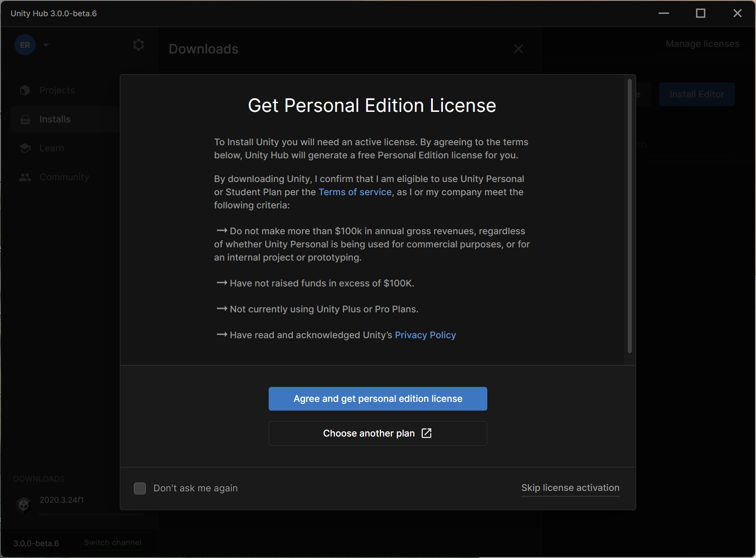The width and height of the screenshot is (756, 558).
Task: Open the Community people icon
Action: pyautogui.click(x=25, y=177)
